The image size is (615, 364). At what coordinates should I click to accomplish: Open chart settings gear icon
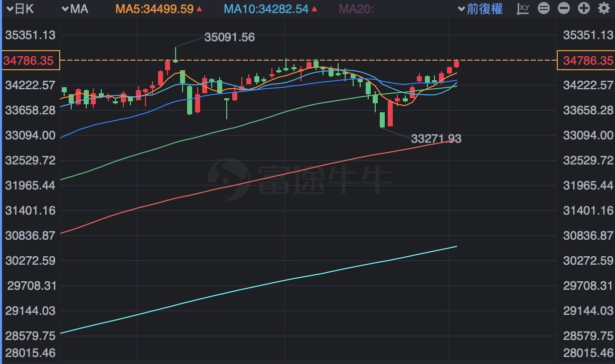tap(602, 9)
